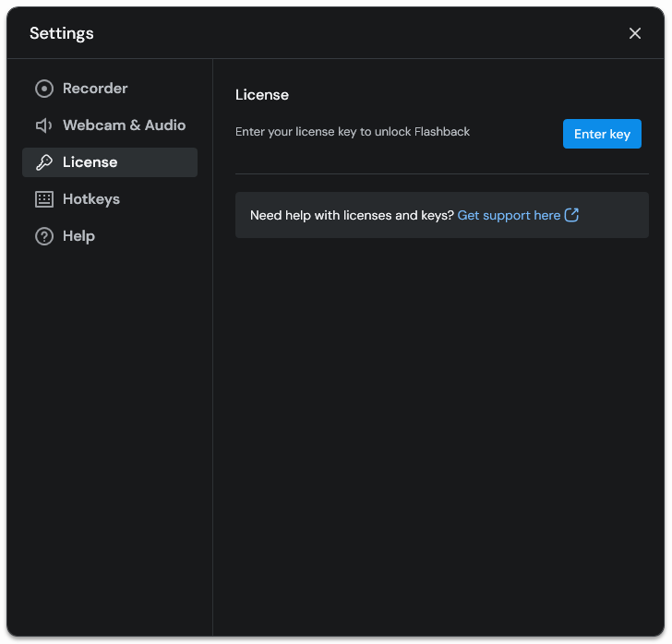The height and width of the screenshot is (644, 672).
Task: Click the external link icon after support link
Action: pyautogui.click(x=571, y=215)
